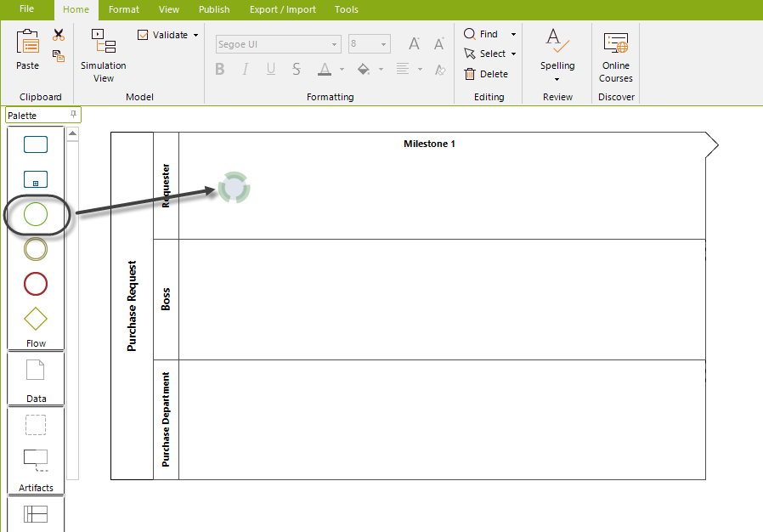Decrease font size with smaller A
This screenshot has width=763, height=532.
(439, 44)
